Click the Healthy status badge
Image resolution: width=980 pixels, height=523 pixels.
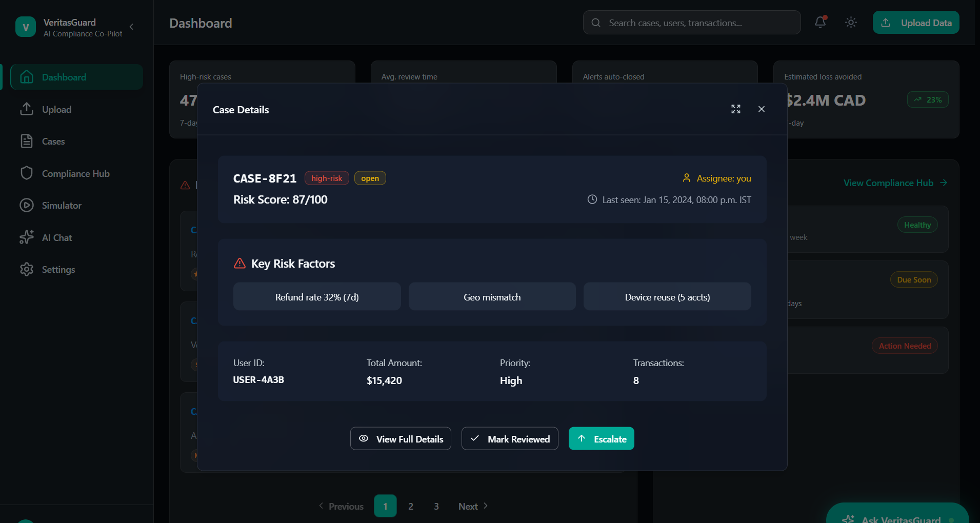917,225
